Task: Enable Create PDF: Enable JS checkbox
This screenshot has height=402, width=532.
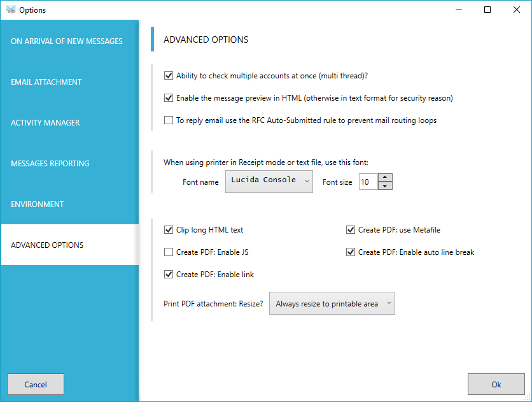Action: click(x=169, y=252)
